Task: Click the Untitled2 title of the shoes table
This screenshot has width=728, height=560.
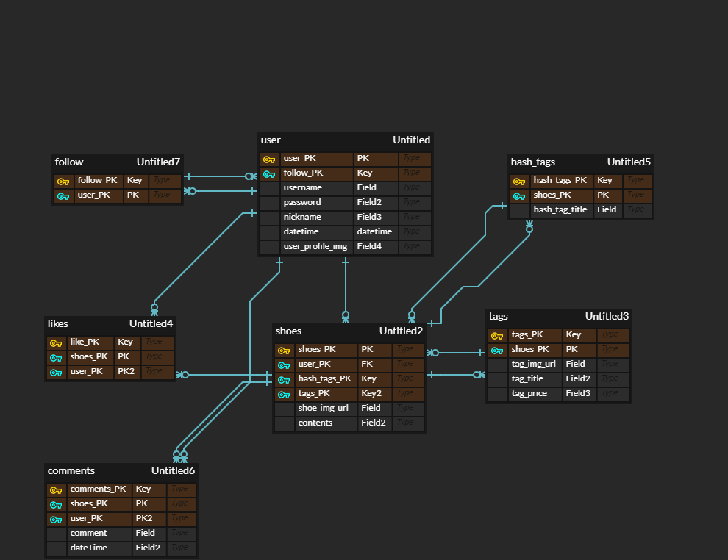Action: (x=401, y=331)
